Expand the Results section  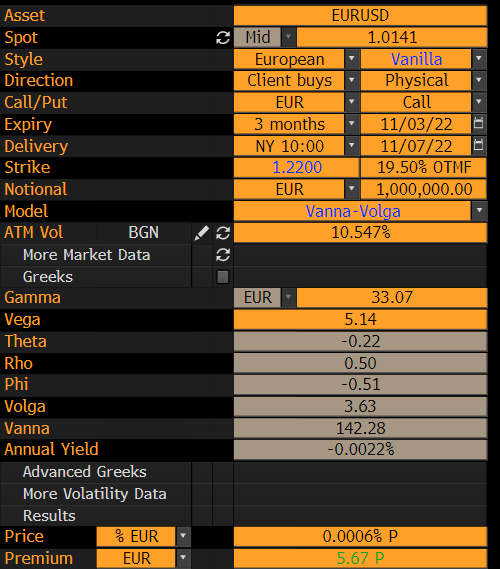tap(49, 516)
